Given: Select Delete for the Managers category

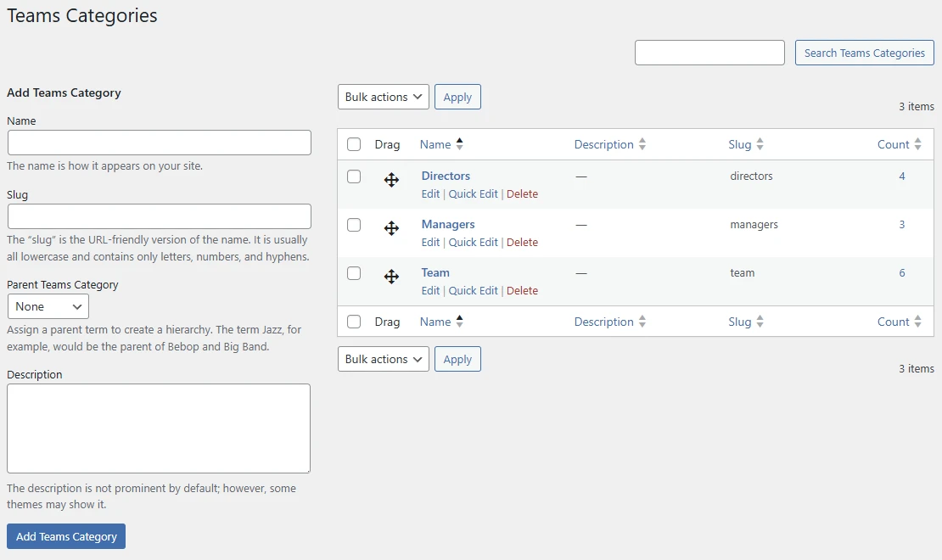Looking at the screenshot, I should click(x=523, y=242).
